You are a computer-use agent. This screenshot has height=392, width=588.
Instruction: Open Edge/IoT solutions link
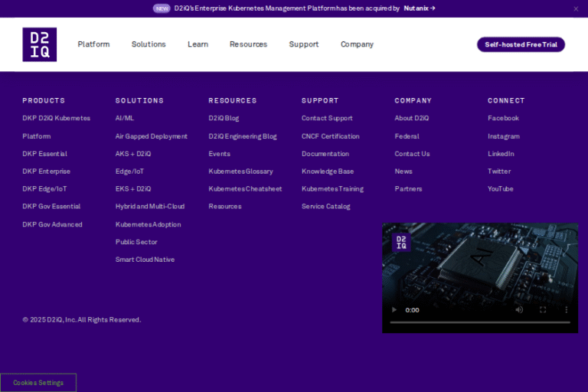pos(129,171)
